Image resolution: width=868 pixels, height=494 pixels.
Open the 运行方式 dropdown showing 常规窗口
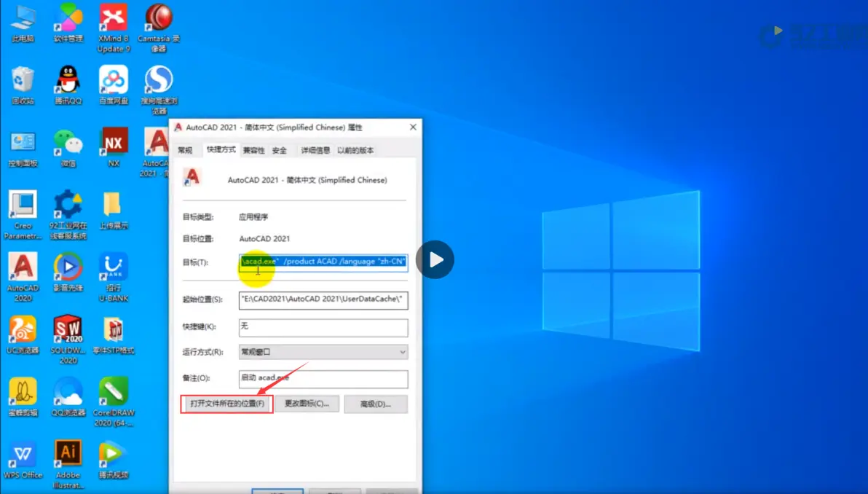323,352
